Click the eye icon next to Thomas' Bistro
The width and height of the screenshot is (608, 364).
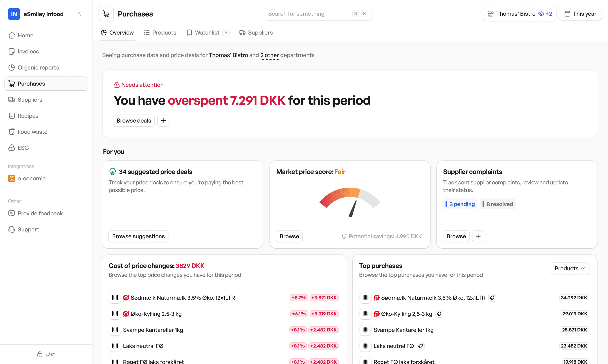pos(541,14)
